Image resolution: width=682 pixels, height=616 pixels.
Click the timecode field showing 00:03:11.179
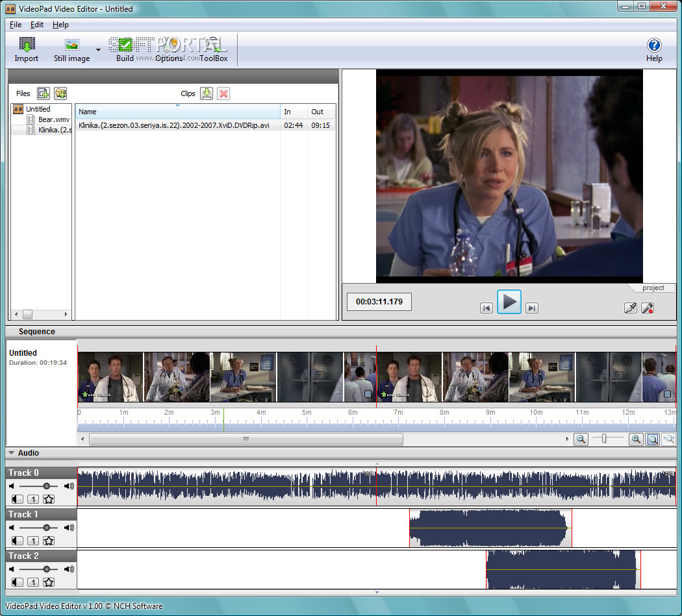point(379,302)
